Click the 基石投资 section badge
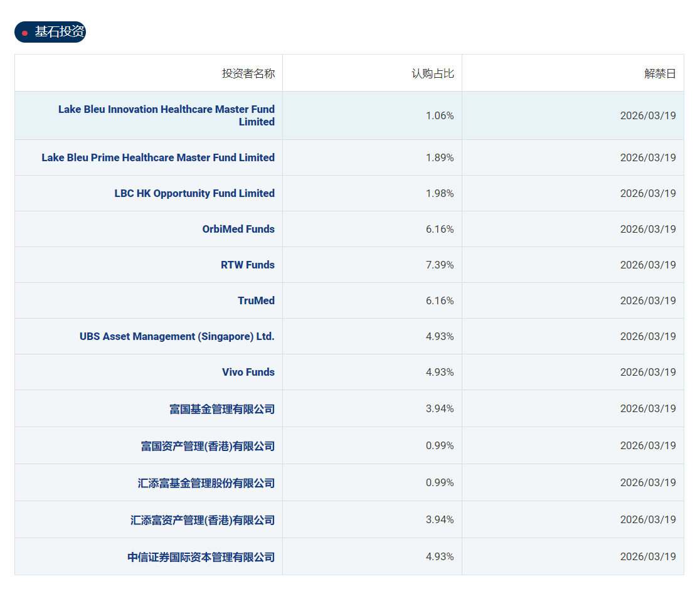700x589 pixels. 50,32
